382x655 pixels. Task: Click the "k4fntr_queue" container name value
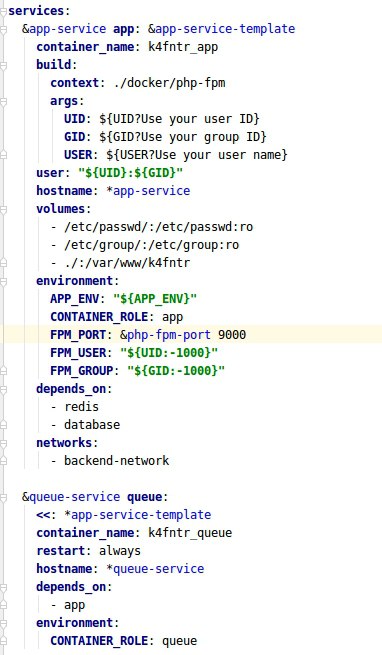click(190, 533)
